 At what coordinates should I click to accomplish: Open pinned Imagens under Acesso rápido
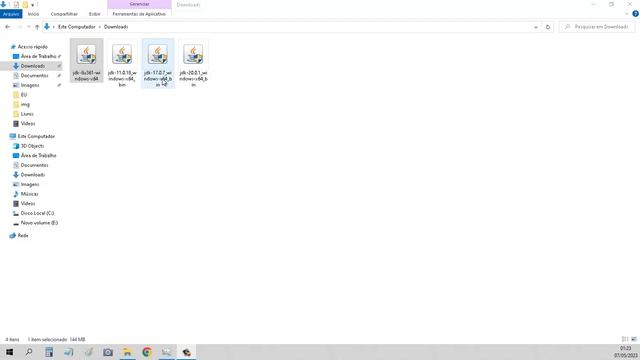pyautogui.click(x=30, y=85)
